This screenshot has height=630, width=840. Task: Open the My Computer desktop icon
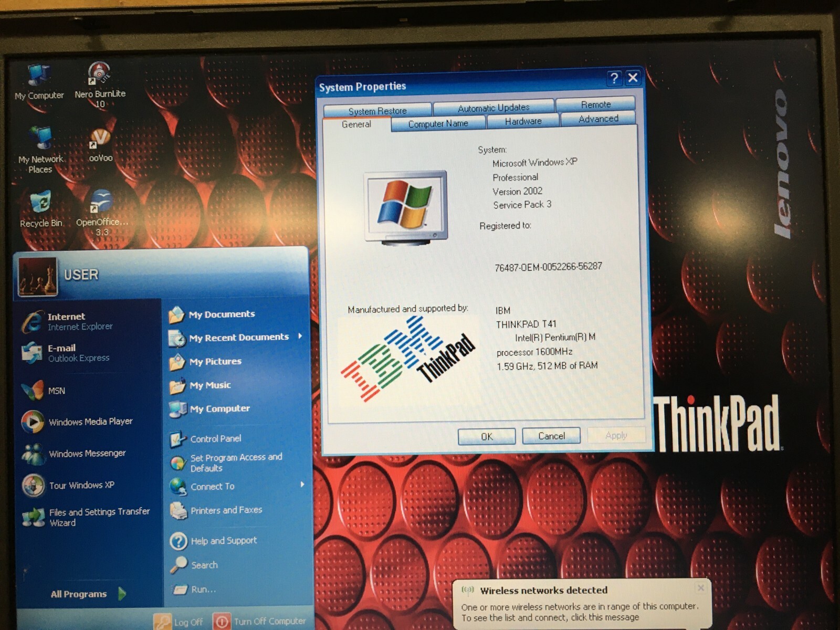tap(39, 82)
